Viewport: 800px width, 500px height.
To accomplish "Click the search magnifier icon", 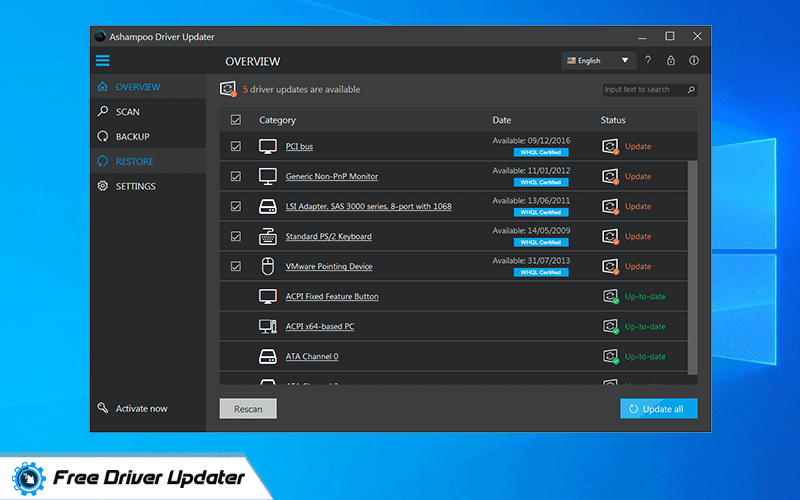I will coord(691,90).
